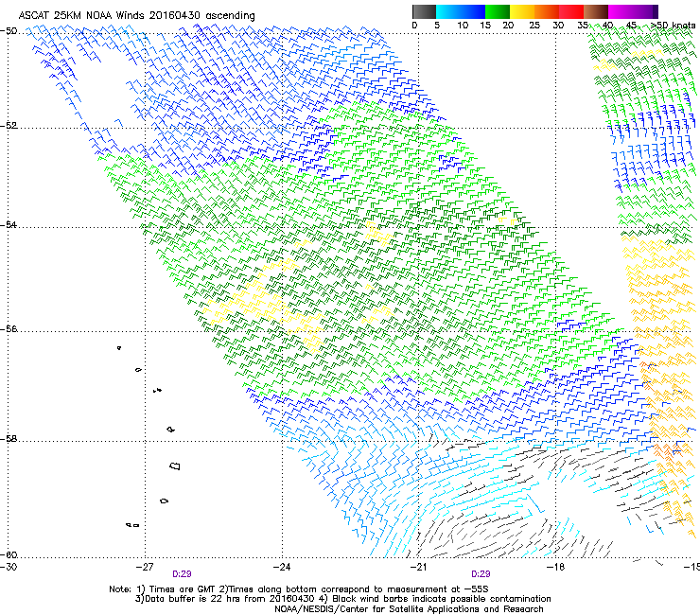Click the cyan 5-10 knots legend segment
The height and width of the screenshot is (615, 700).
coord(448,11)
